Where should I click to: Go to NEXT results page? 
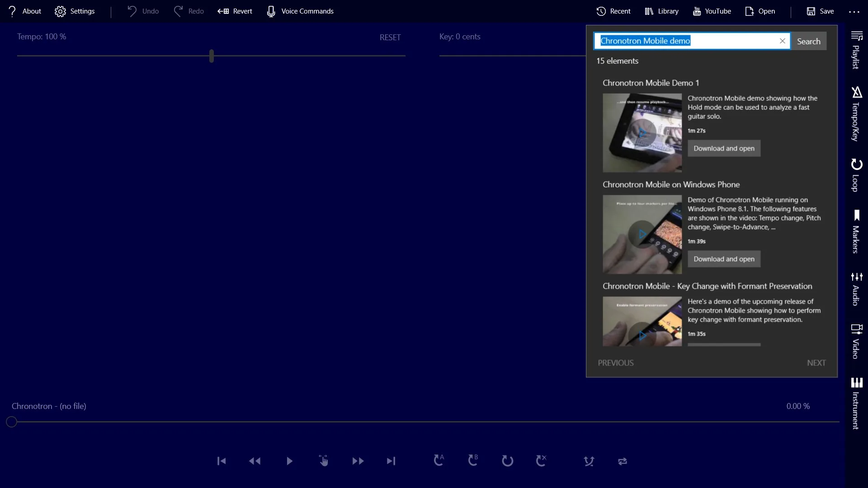click(816, 363)
